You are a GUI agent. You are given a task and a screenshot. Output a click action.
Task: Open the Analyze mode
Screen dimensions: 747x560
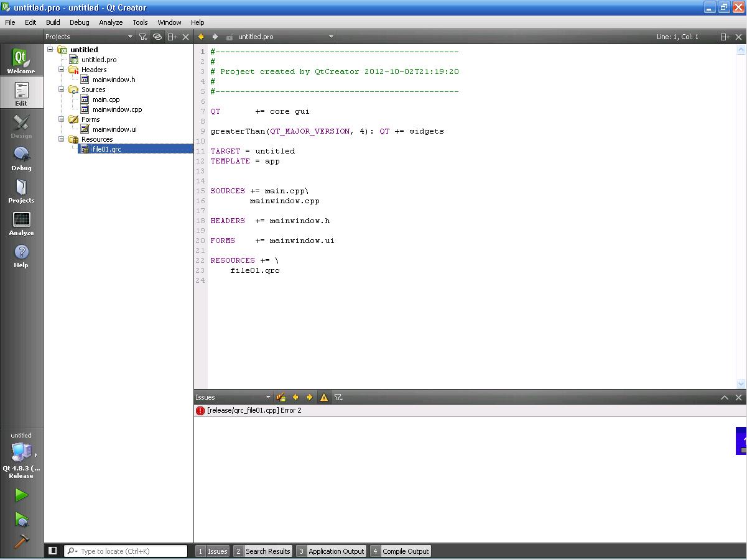click(21, 223)
